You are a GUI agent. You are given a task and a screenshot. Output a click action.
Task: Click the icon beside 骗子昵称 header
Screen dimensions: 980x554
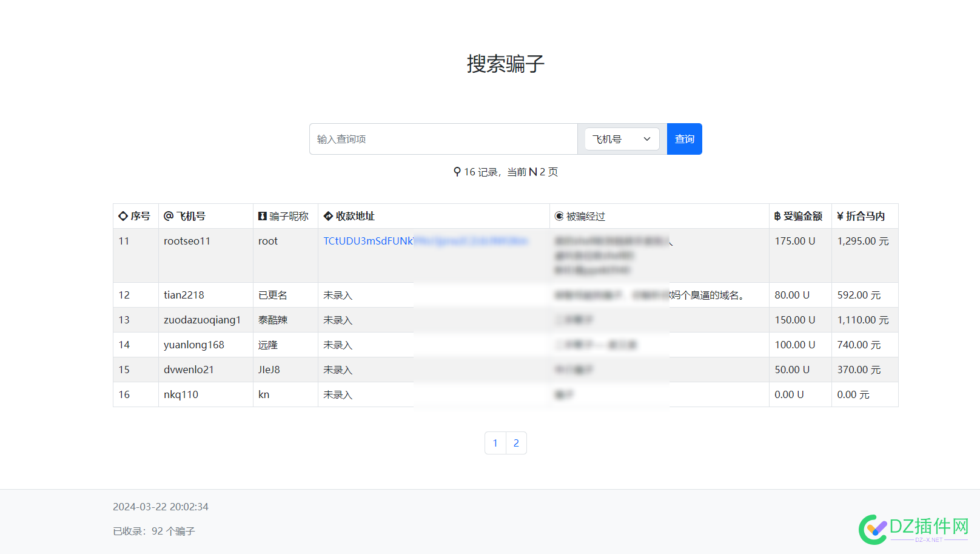[x=263, y=216]
